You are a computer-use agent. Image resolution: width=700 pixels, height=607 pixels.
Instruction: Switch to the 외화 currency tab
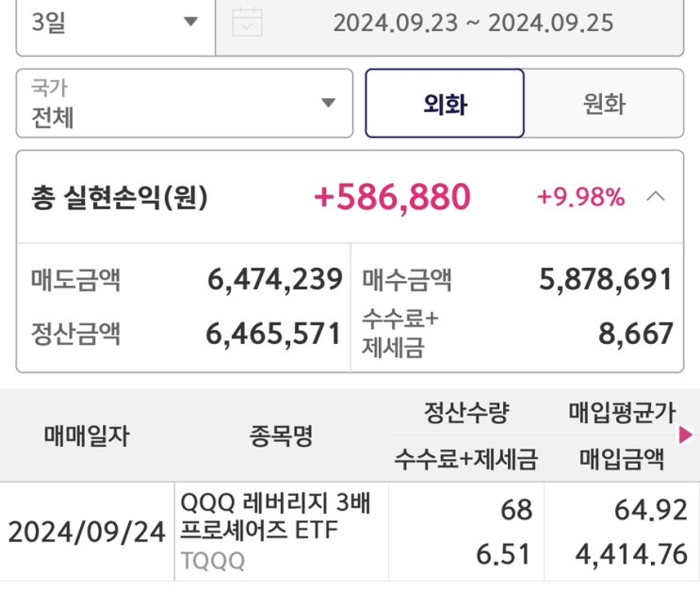click(x=445, y=104)
